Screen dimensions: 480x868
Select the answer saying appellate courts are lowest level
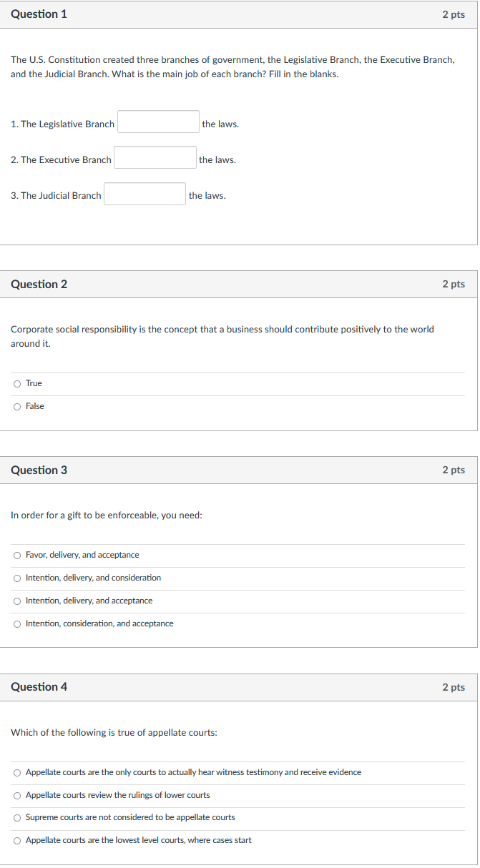16,840
